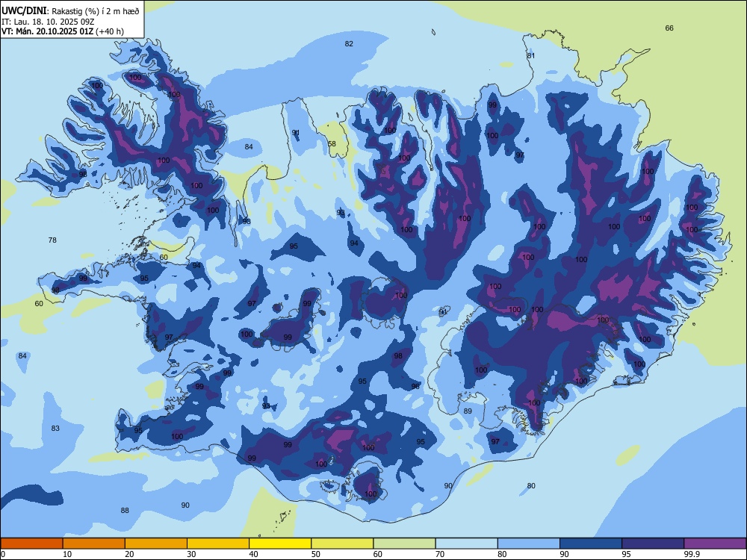
Task: Click the '50' legend scale label
Action: pos(315,554)
